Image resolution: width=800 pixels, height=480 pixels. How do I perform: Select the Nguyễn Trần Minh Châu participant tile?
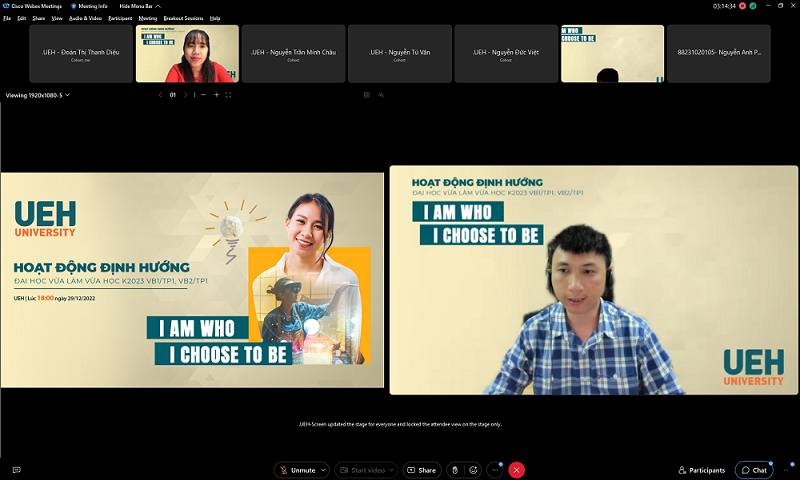click(x=293, y=54)
